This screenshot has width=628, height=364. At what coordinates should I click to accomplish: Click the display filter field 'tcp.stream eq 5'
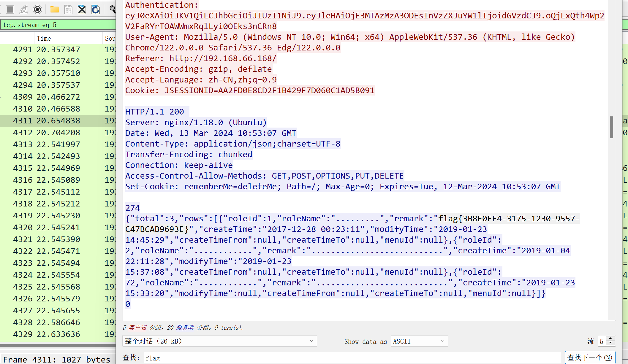click(x=58, y=25)
